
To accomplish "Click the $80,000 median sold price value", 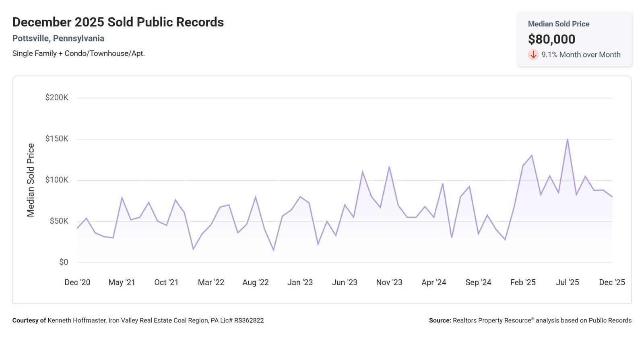I will (551, 39).
